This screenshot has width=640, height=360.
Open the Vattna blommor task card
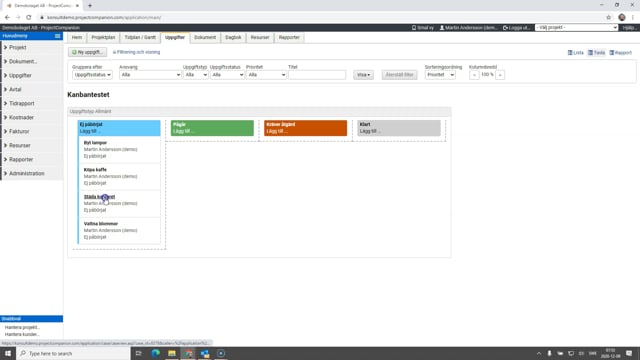point(119,230)
